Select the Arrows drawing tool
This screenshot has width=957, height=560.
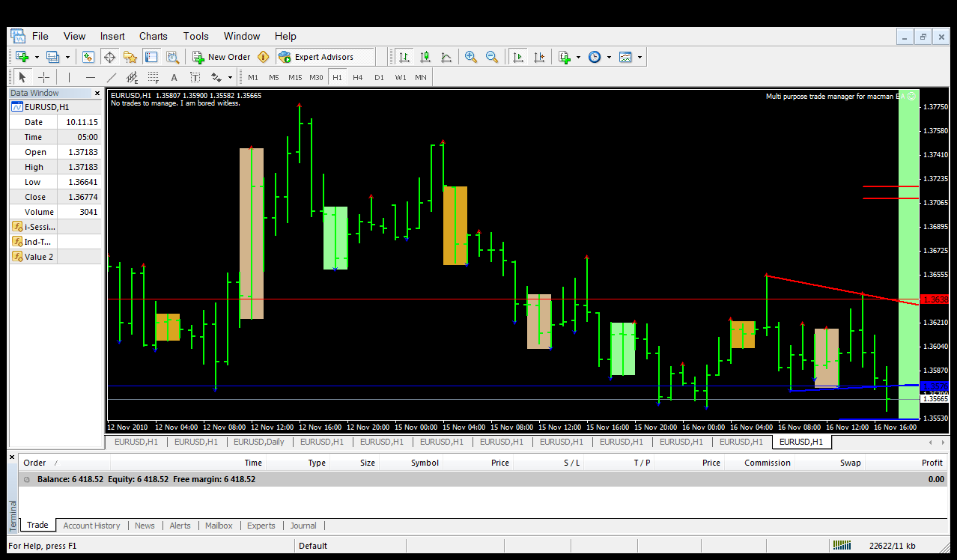[216, 77]
